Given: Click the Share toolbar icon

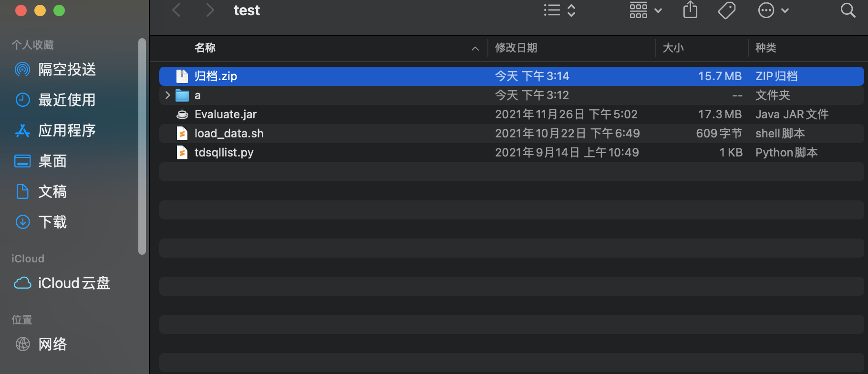Looking at the screenshot, I should pyautogui.click(x=690, y=10).
